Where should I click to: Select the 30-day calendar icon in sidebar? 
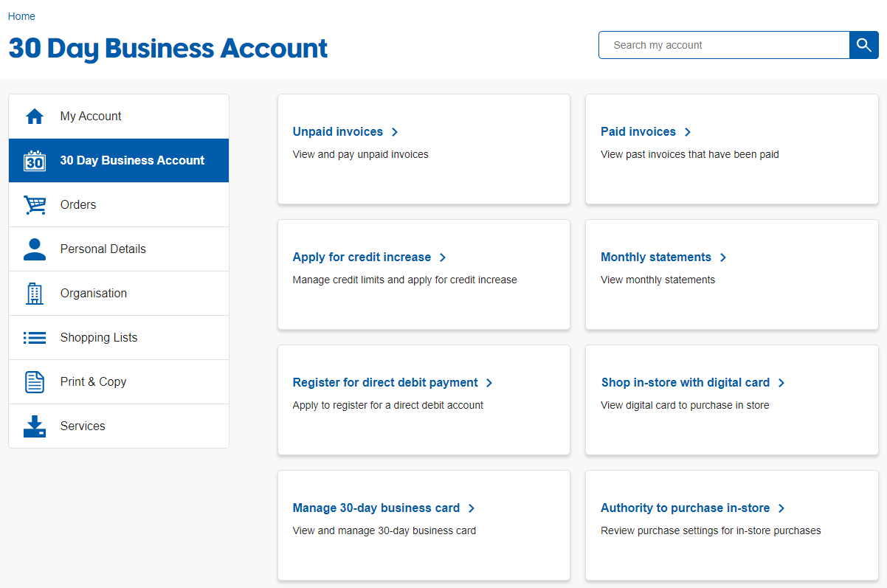(34, 160)
